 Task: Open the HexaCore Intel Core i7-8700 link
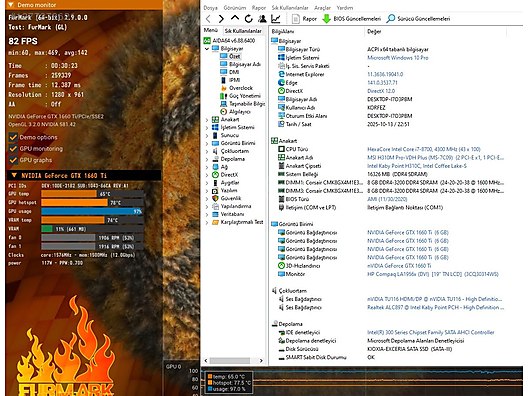tap(424, 149)
